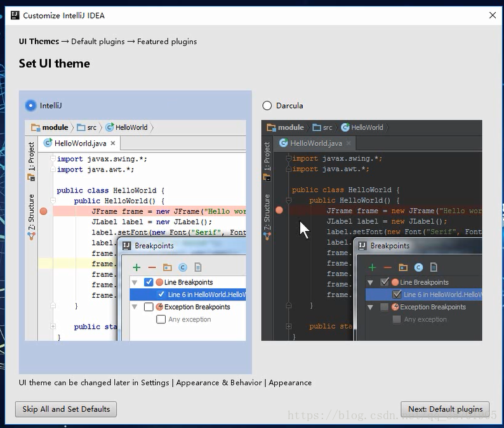
Task: Close HelloWorld.java tab in light preview
Action: [113, 143]
